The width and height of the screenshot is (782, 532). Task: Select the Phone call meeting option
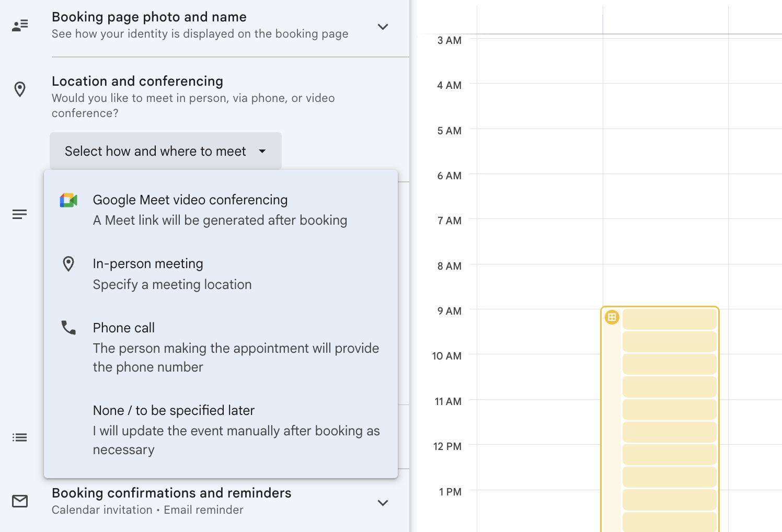123,327
